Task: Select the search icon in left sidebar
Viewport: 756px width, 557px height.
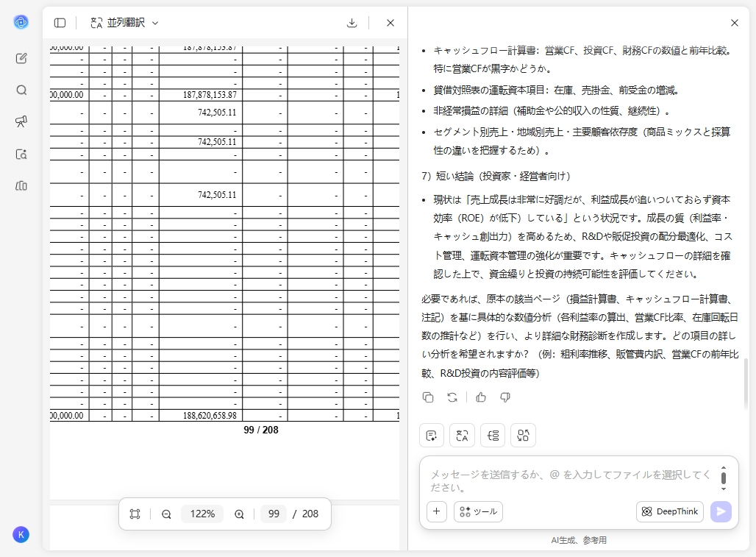Action: point(21,91)
